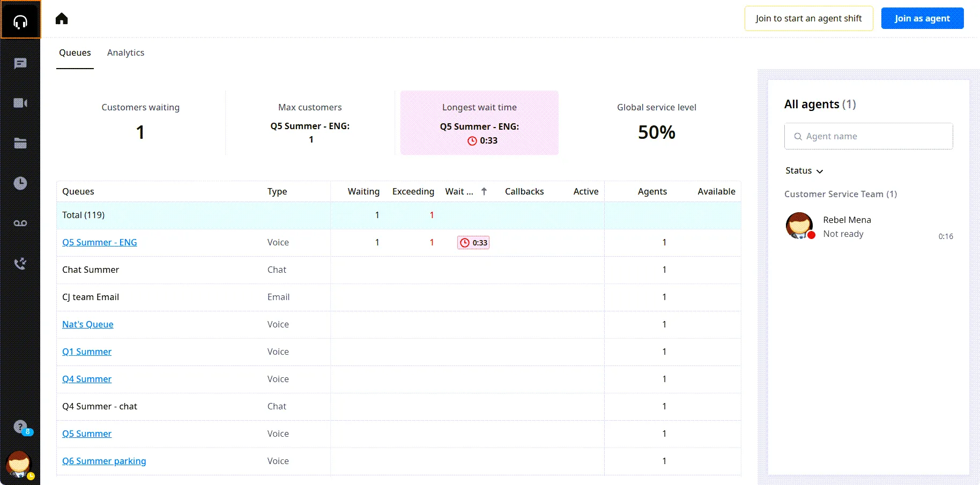Screen dimensions: 980x485
Task: Open the files folder sidebar icon
Action: click(20, 143)
